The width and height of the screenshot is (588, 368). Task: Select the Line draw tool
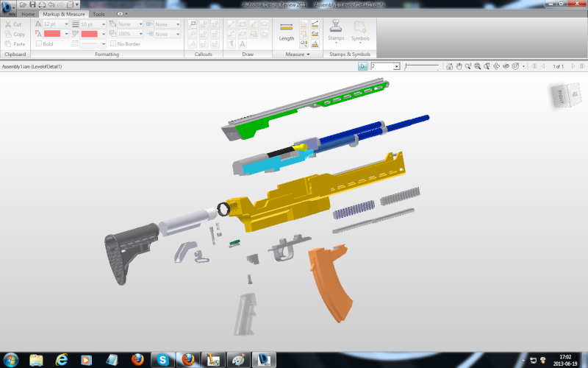(232, 24)
